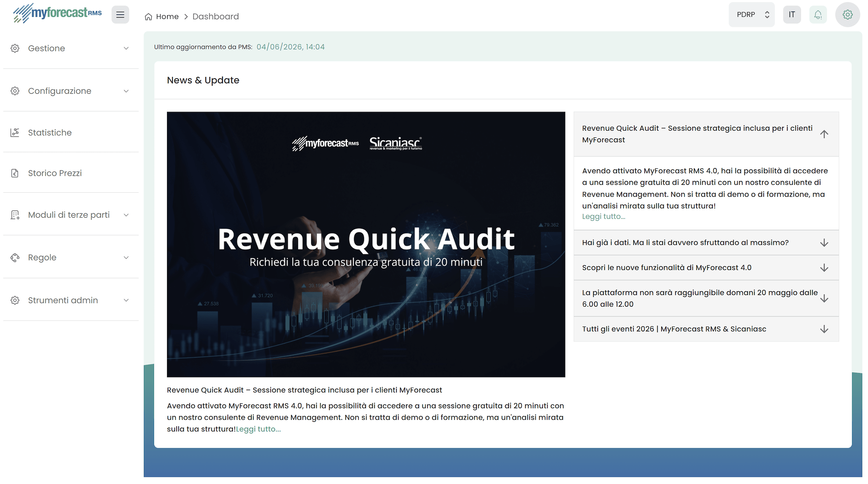Open the Regole sidebar menu
The image size is (868, 484).
71,257
